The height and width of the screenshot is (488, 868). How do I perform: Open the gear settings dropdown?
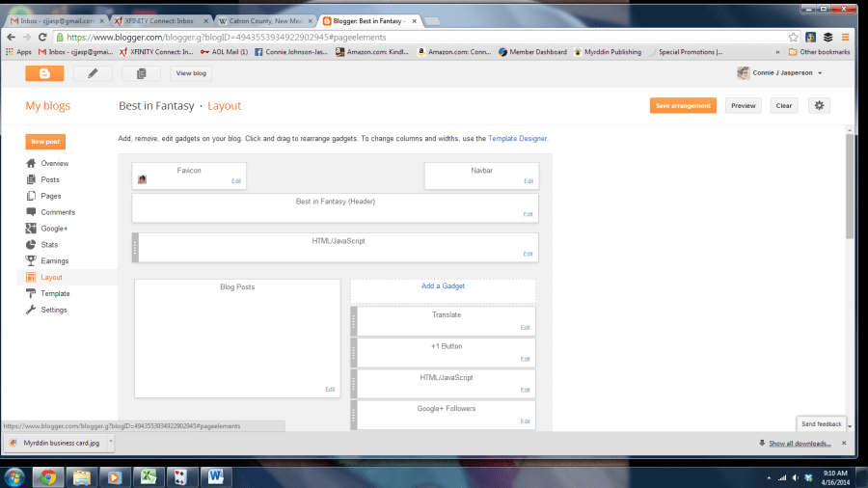pyautogui.click(x=819, y=105)
